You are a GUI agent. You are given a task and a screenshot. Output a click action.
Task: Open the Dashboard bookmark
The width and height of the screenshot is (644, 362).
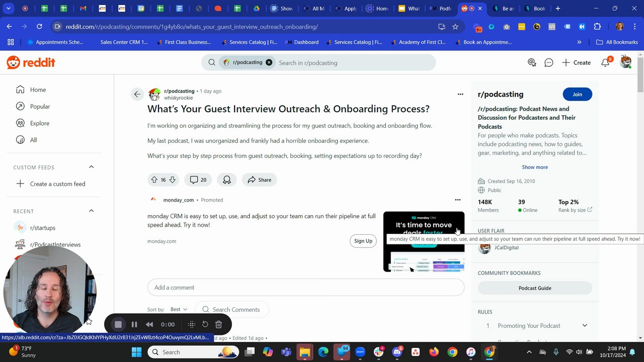(x=302, y=42)
